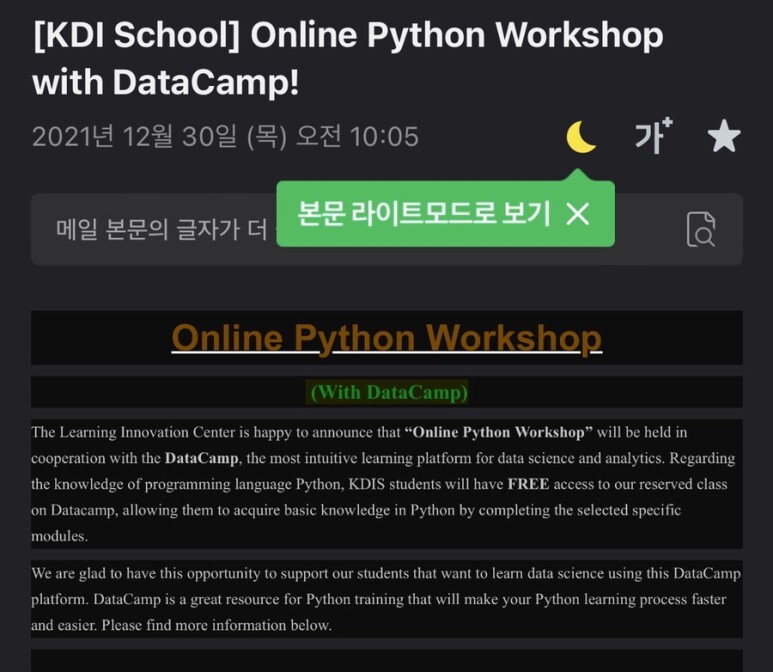The height and width of the screenshot is (672, 773).
Task: Select the email subject title
Action: tap(348, 58)
